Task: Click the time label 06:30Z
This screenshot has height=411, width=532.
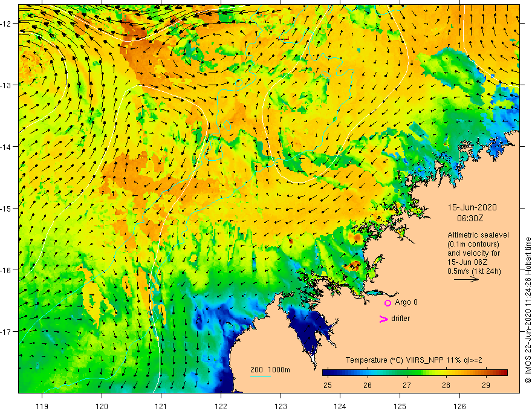Action: pyautogui.click(x=470, y=218)
